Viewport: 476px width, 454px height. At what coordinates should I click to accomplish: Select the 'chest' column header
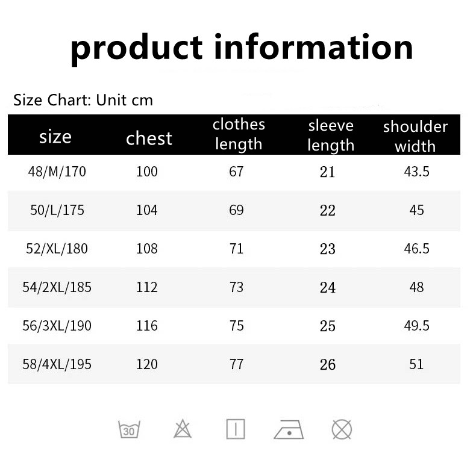click(x=149, y=138)
